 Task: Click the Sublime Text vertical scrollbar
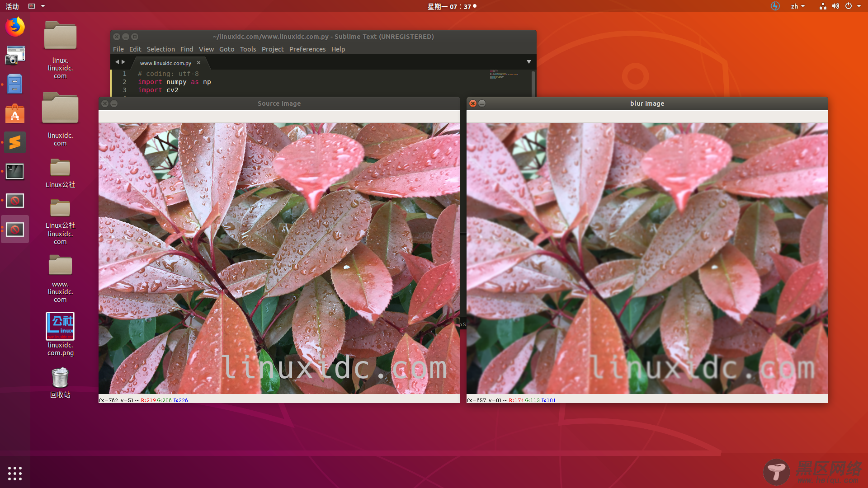click(x=533, y=83)
